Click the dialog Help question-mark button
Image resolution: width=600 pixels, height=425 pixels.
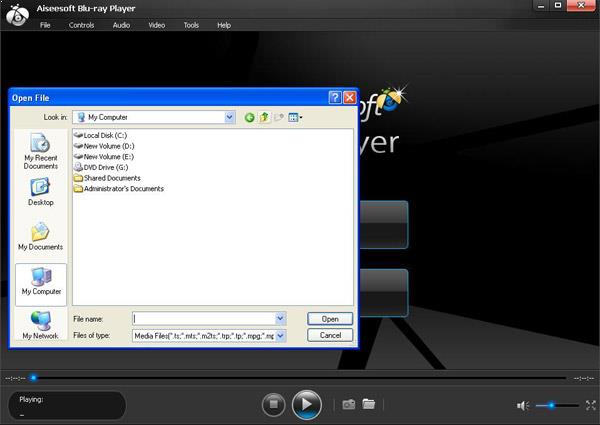click(335, 98)
